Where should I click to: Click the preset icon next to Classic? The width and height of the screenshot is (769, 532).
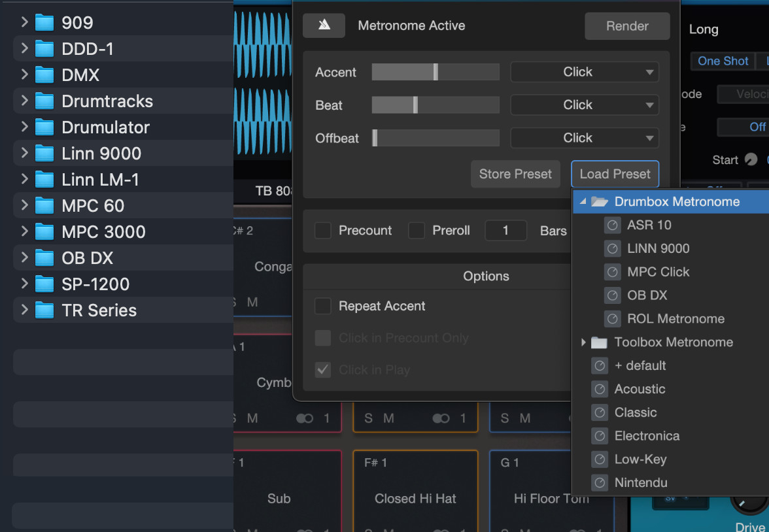(x=599, y=412)
